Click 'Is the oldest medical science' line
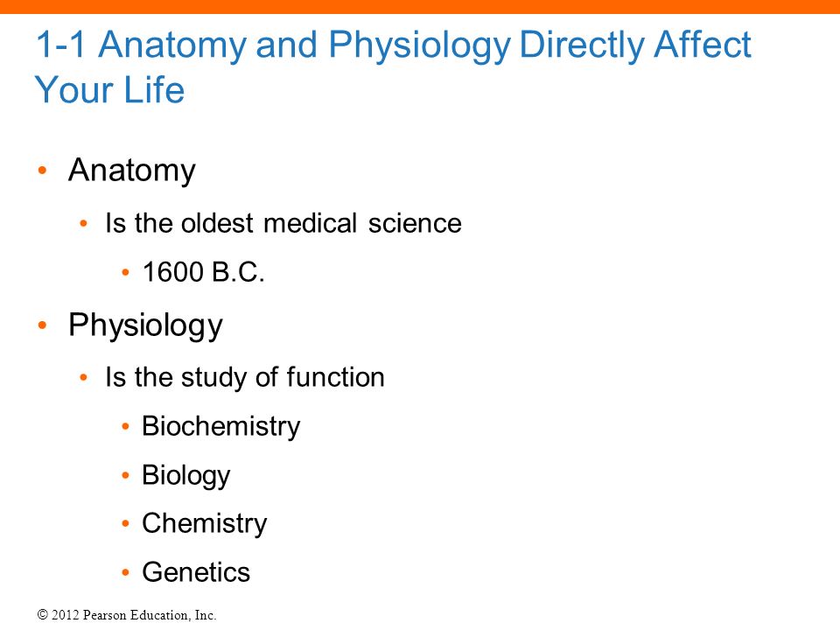 pos(283,223)
